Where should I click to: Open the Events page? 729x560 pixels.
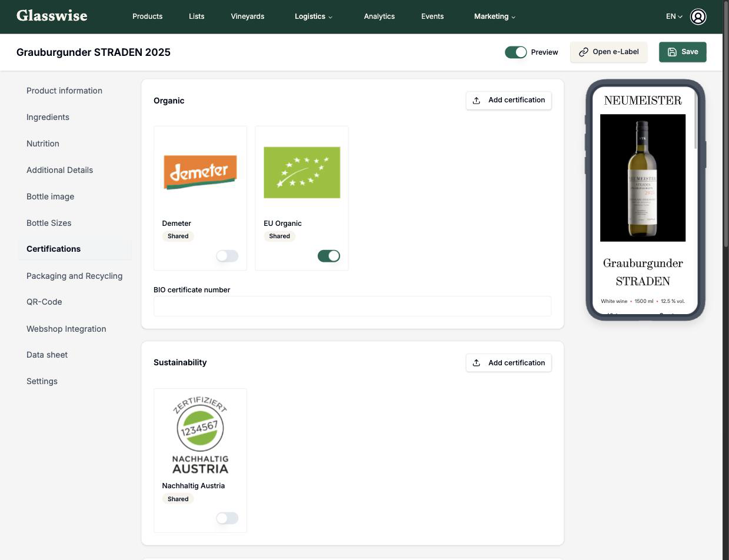coord(432,16)
